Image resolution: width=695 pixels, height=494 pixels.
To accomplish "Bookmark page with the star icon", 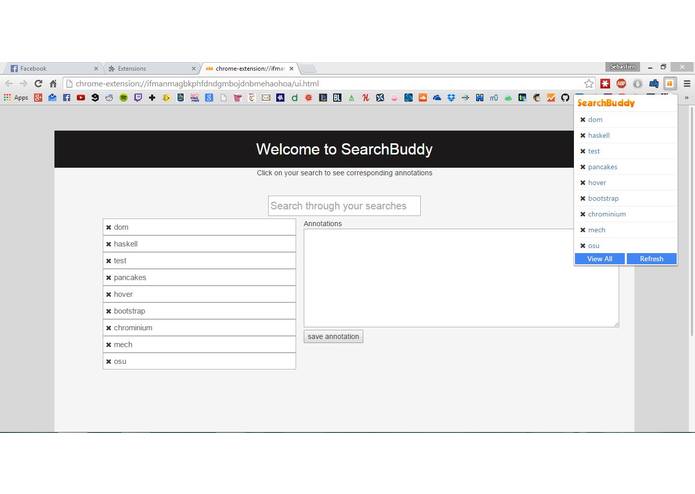I will pos(589,83).
